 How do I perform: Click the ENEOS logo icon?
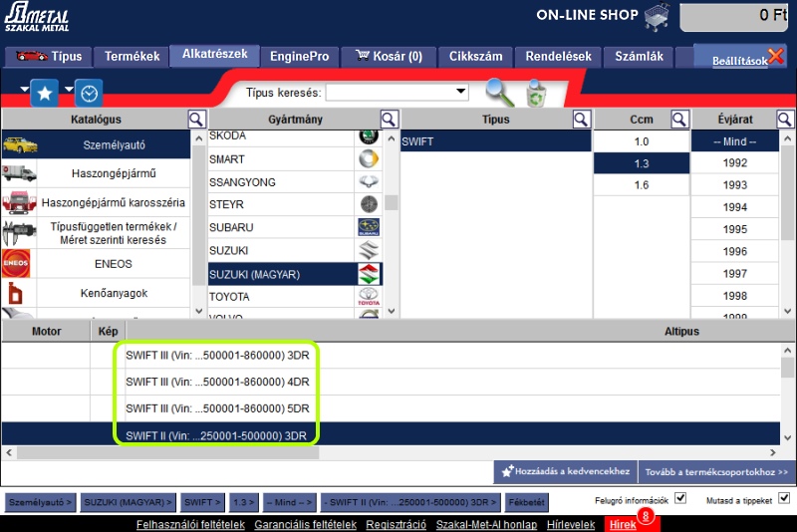tap(16, 263)
